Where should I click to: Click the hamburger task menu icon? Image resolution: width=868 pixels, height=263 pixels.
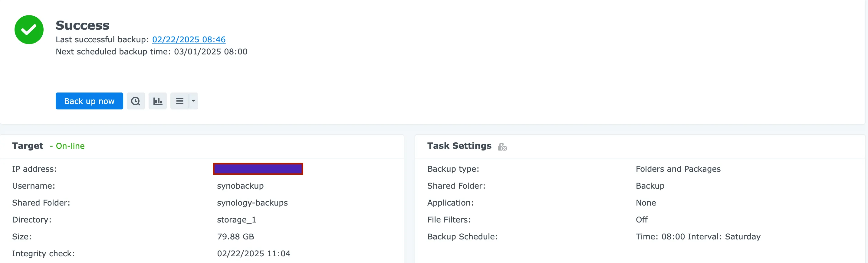pyautogui.click(x=179, y=101)
